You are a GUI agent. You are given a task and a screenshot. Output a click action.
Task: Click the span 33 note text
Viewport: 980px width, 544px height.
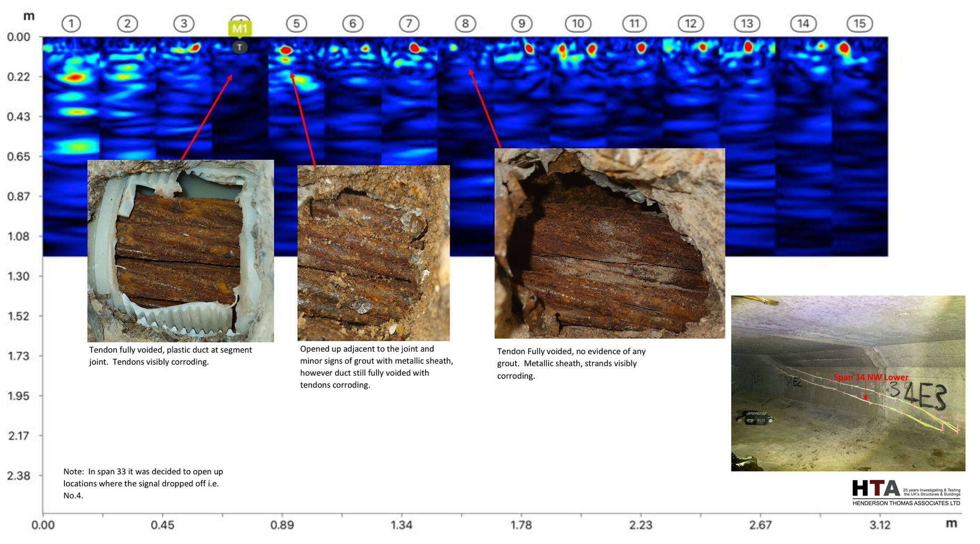click(x=143, y=483)
